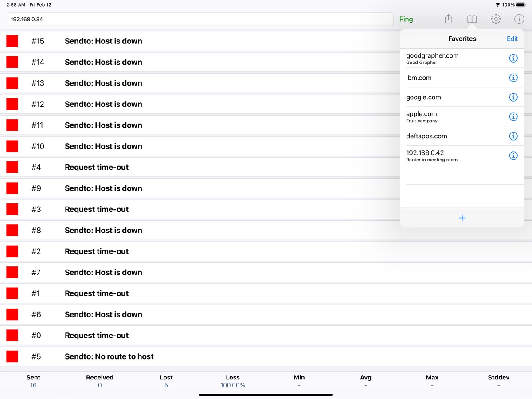Show info for deftapps.com favorite
The width and height of the screenshot is (532, 399).
(x=513, y=136)
